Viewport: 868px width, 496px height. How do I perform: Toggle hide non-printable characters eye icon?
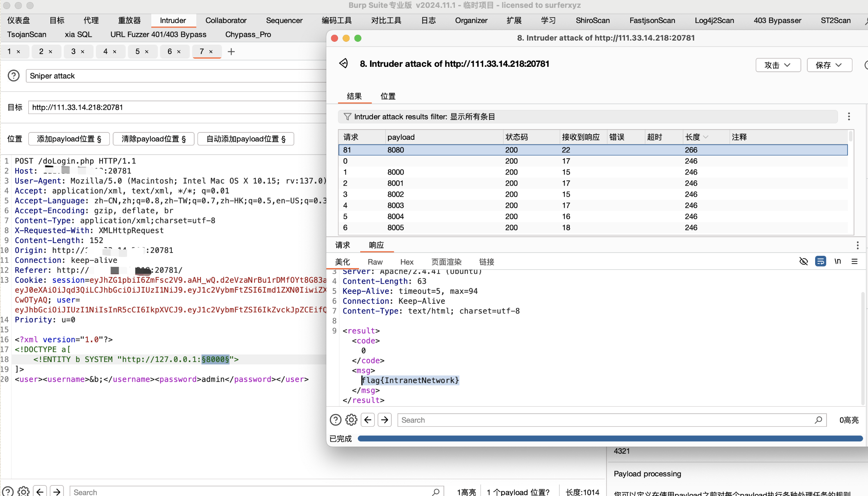[803, 262]
